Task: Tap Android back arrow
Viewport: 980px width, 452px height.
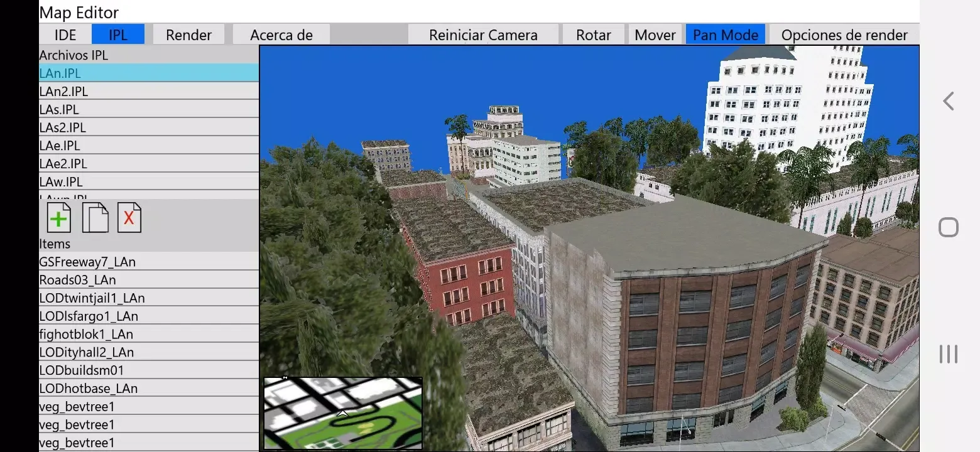Action: click(949, 101)
